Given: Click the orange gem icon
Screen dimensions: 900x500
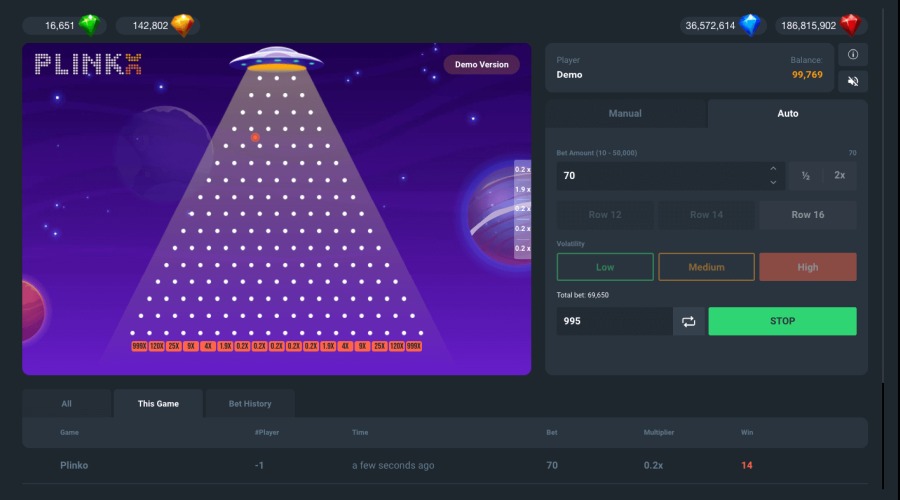Looking at the screenshot, I should (183, 25).
